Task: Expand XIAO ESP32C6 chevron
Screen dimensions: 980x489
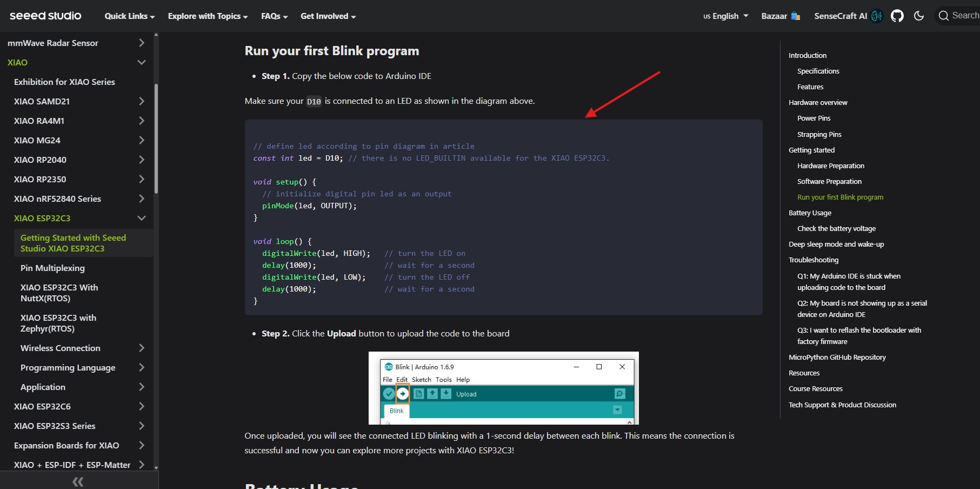Action: 142,406
